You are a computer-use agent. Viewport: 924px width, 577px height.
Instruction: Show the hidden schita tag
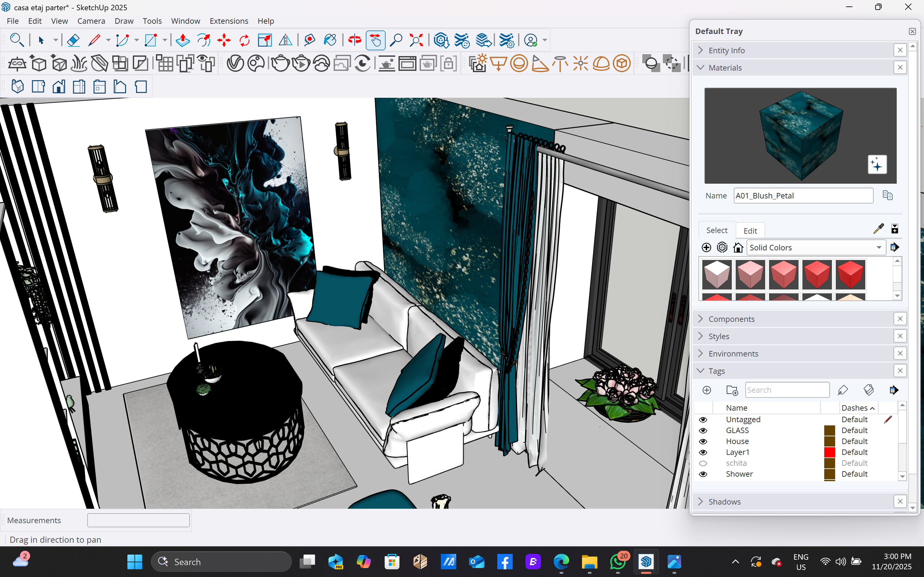(x=703, y=463)
